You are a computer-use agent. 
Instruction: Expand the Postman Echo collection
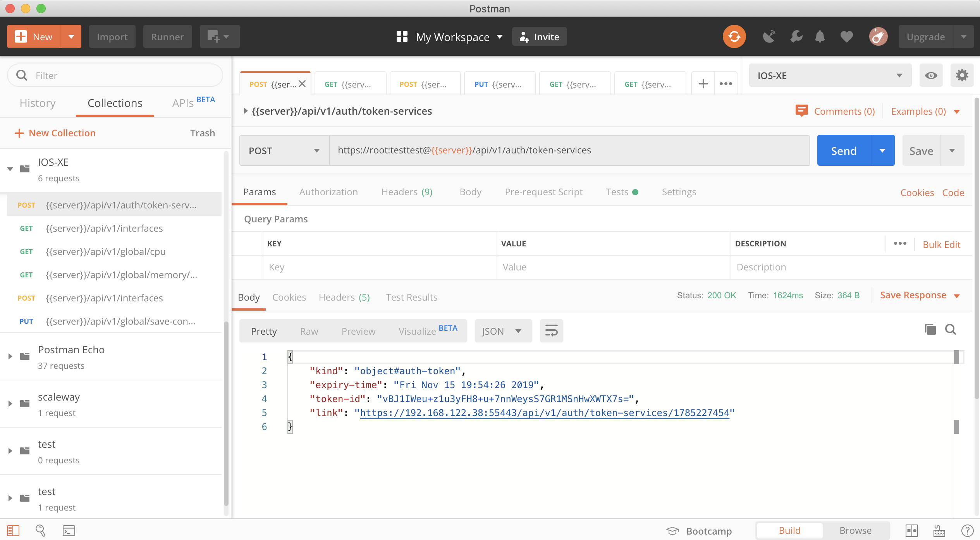tap(10, 356)
